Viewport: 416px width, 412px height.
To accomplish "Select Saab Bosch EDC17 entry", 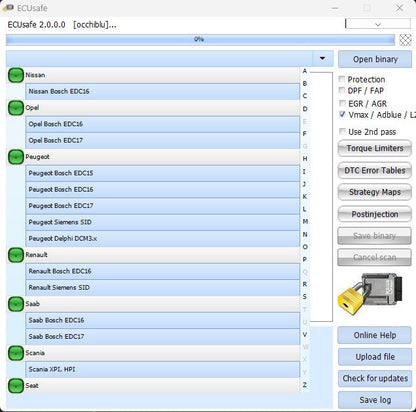I will [162, 336].
